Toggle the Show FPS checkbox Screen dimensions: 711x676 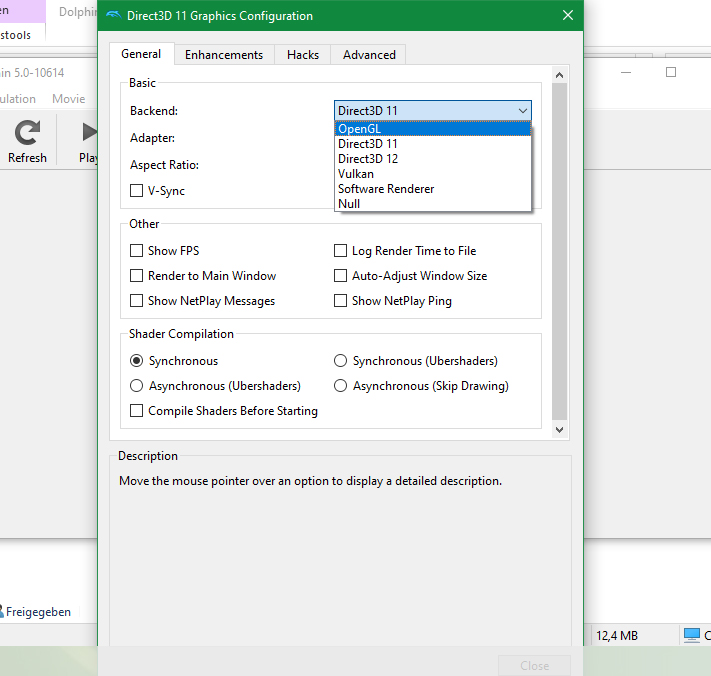136,251
